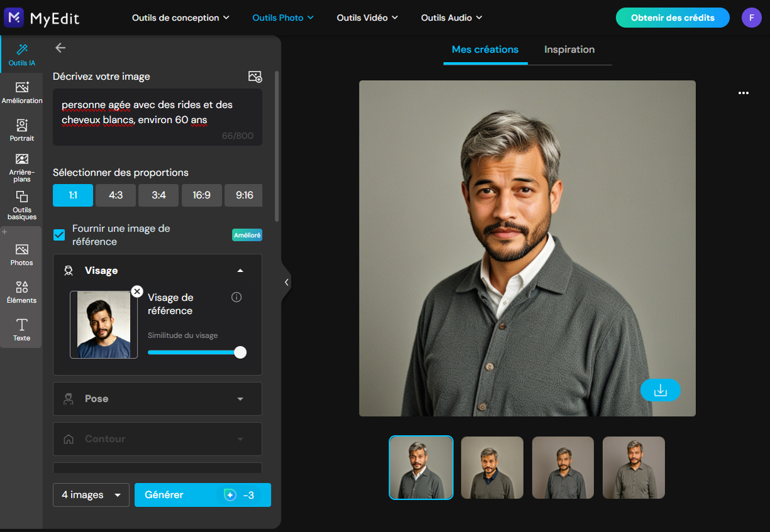Click the back arrow icon

pyautogui.click(x=60, y=48)
